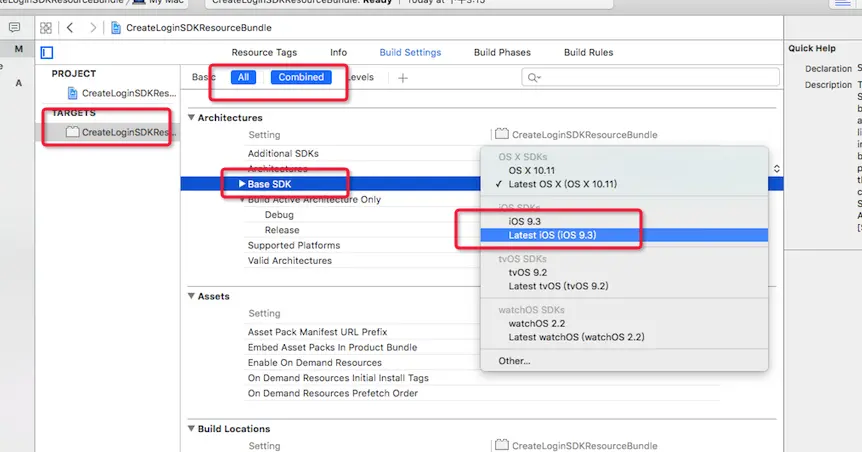Click the search magnifier in filter field
Screen dimensions: 862x452
pyautogui.click(x=533, y=78)
